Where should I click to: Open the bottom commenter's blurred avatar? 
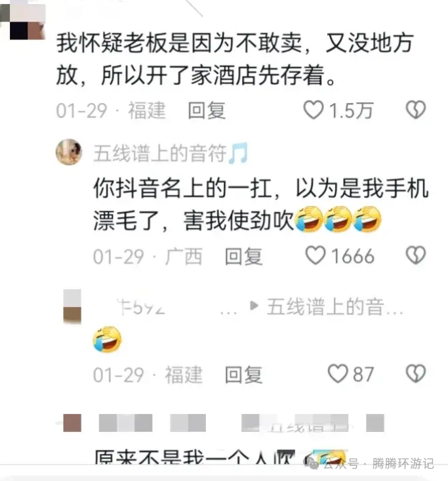point(72,423)
